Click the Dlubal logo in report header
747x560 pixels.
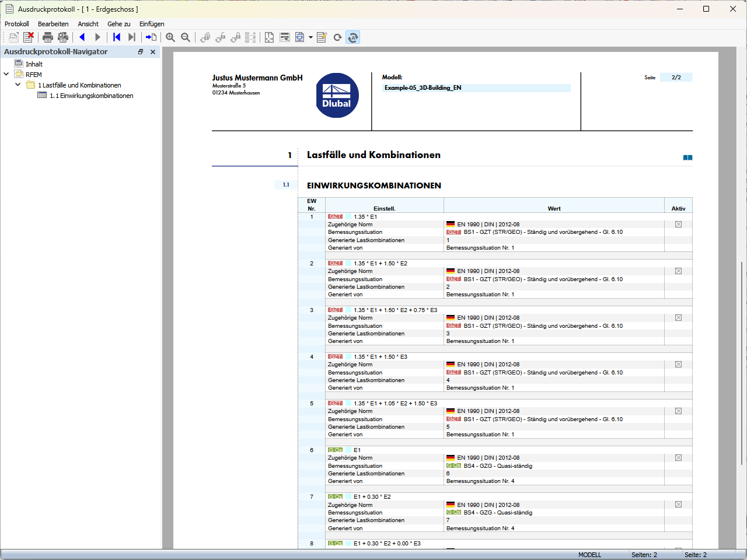pos(337,95)
